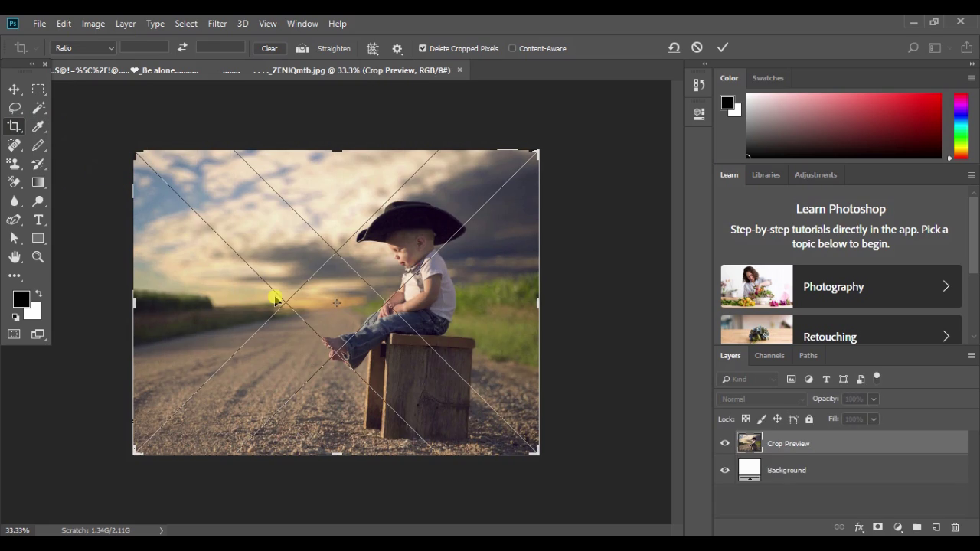980x551 pixels.
Task: Select the Lasso tool
Action: click(14, 108)
